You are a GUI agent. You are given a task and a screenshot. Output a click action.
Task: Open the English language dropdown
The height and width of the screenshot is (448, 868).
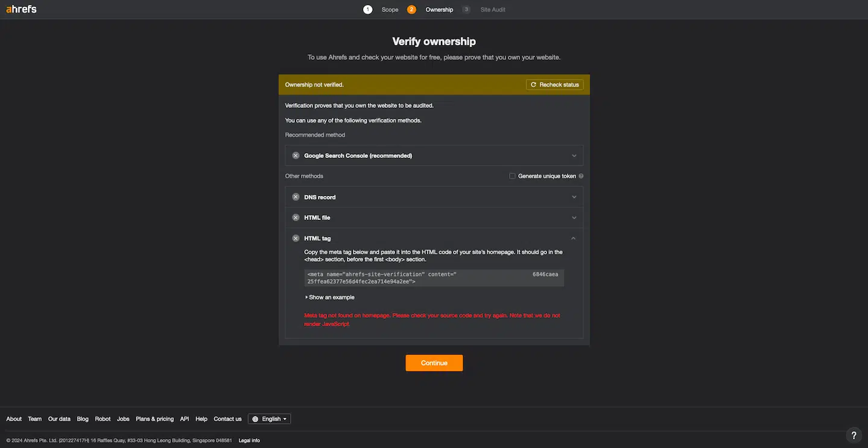pyautogui.click(x=269, y=419)
